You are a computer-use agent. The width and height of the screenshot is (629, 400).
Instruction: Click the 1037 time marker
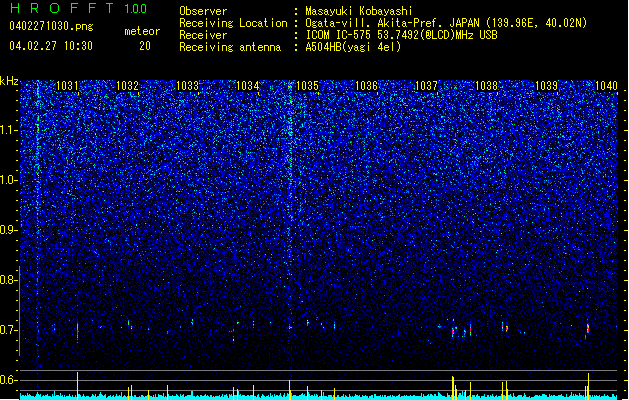click(x=426, y=86)
